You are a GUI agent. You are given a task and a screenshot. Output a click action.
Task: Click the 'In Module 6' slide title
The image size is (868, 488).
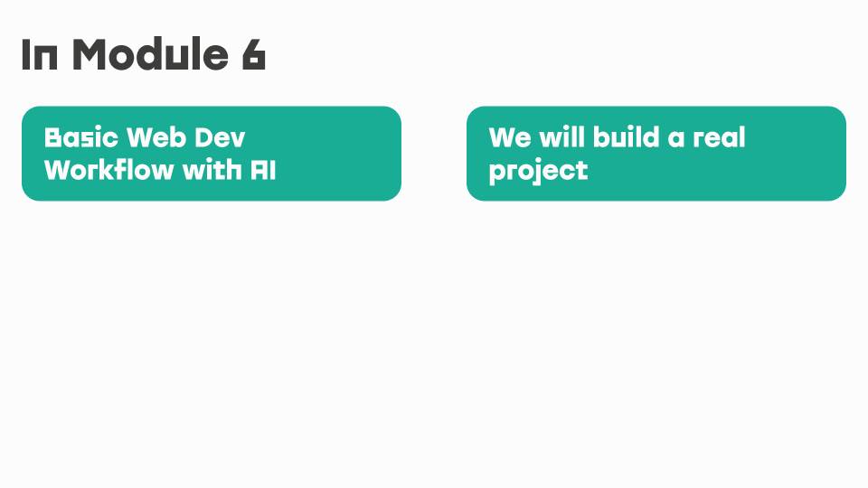coord(144,54)
